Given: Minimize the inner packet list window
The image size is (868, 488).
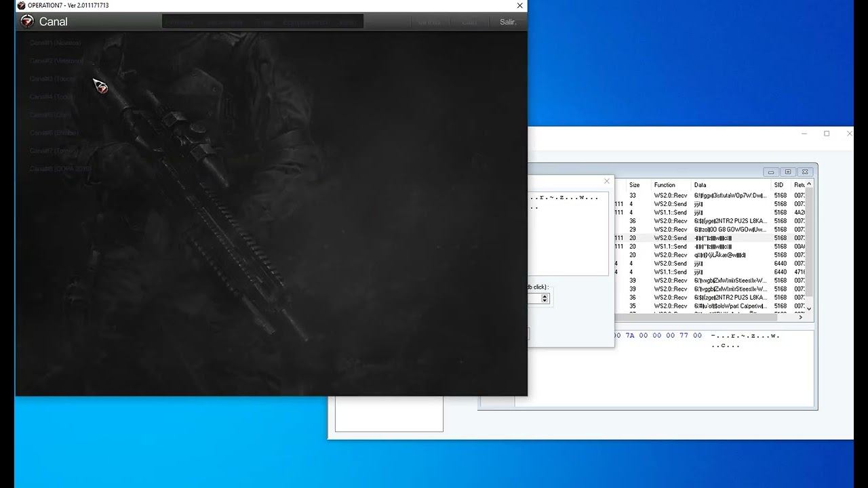Looking at the screenshot, I should click(771, 172).
